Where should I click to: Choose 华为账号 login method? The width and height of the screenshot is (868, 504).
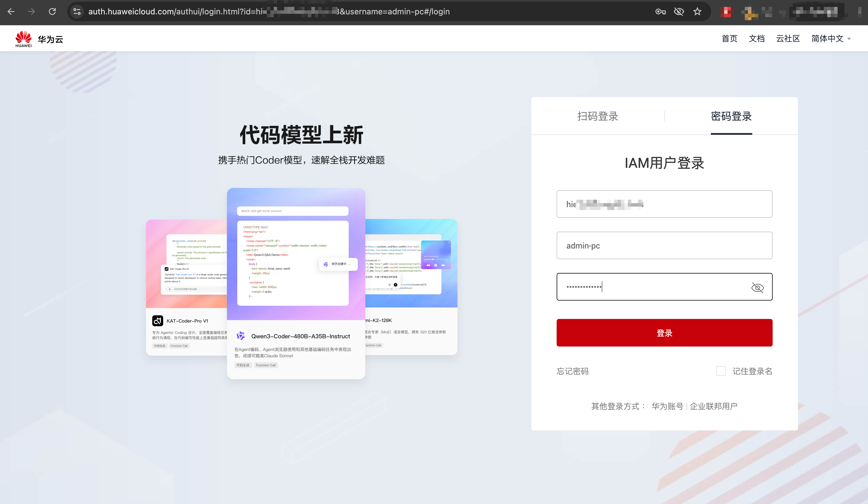(x=667, y=406)
